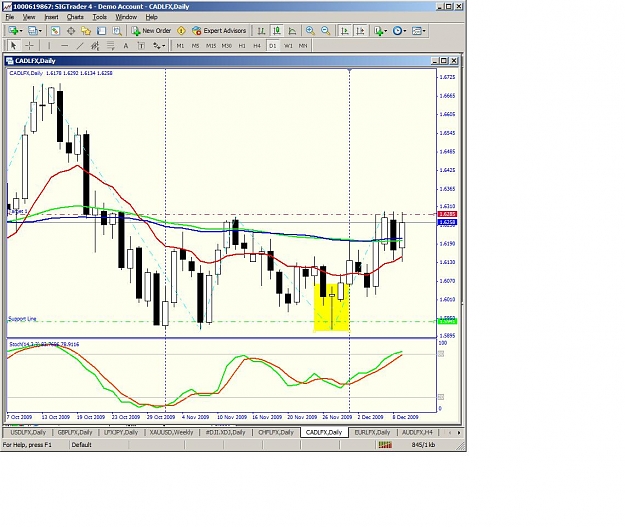This screenshot has height=527, width=625.
Task: Select the Trendline drawing tool
Action: click(x=80, y=46)
